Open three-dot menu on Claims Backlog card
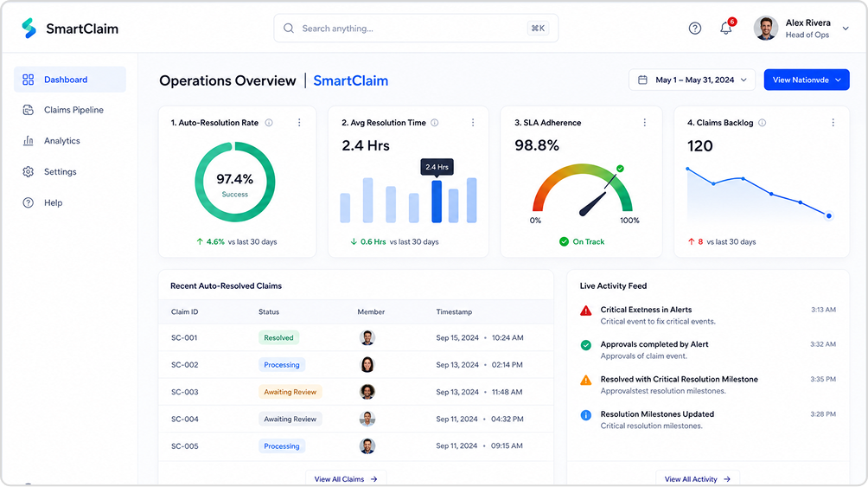Screen dimensions: 868x487 [x=833, y=123]
